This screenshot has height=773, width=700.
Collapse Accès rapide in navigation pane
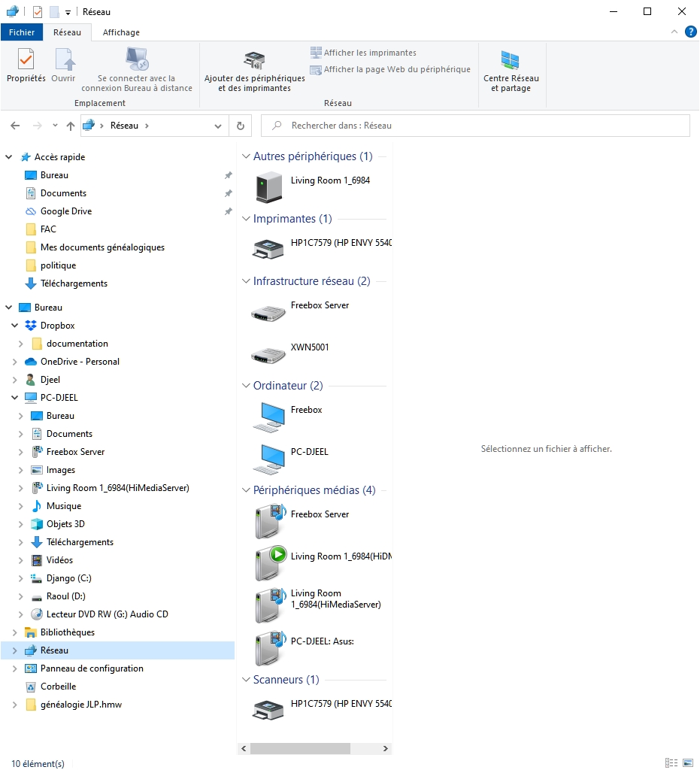click(9, 156)
